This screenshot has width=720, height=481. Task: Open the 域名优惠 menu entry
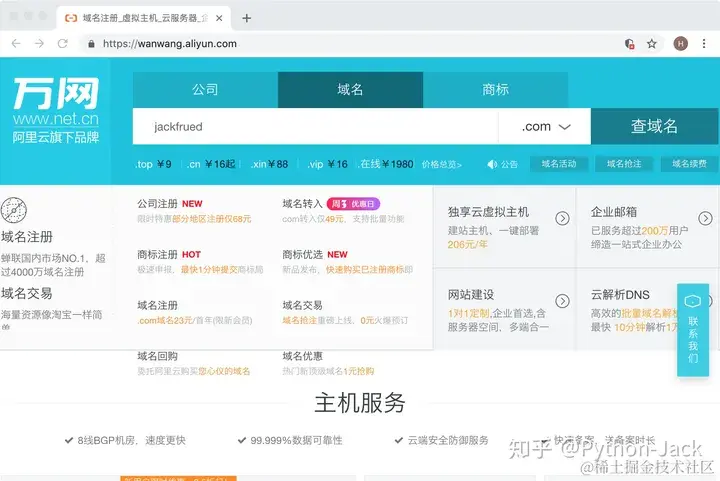tap(302, 356)
